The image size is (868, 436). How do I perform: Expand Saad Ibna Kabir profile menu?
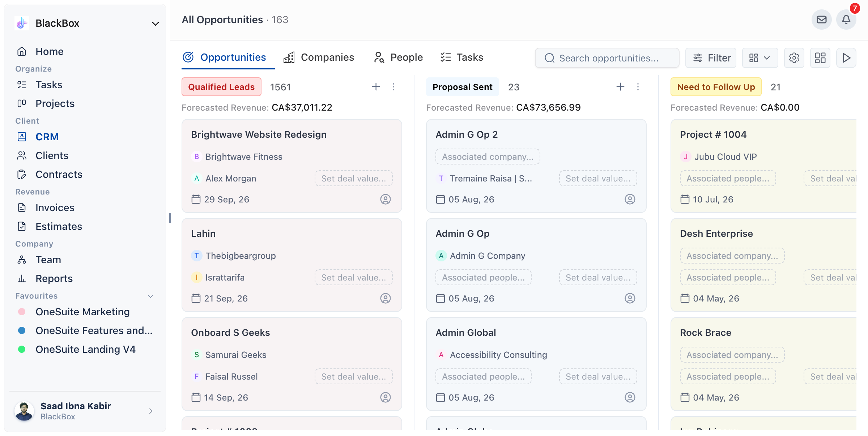(150, 411)
